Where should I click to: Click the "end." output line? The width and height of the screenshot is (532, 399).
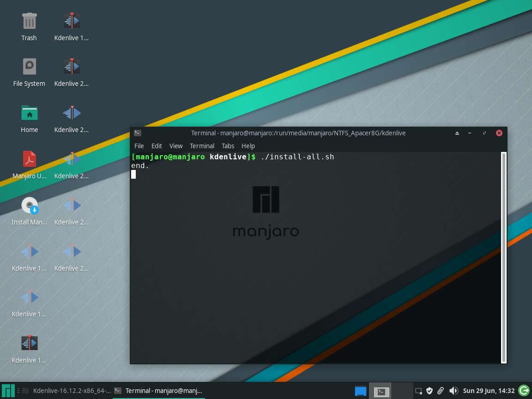pos(140,166)
